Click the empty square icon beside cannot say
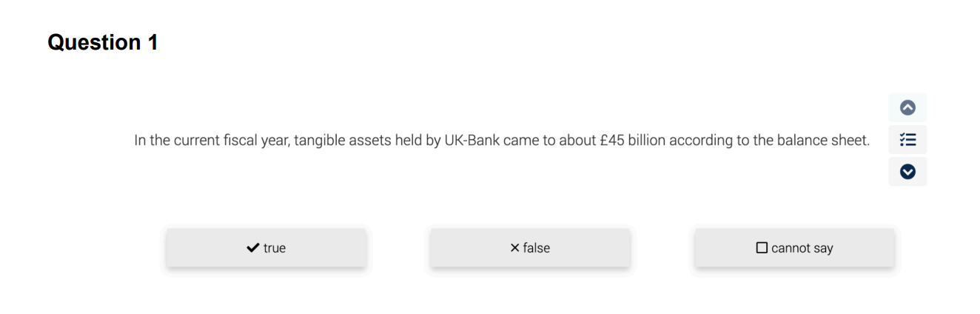The width and height of the screenshot is (980, 314). pos(762,248)
